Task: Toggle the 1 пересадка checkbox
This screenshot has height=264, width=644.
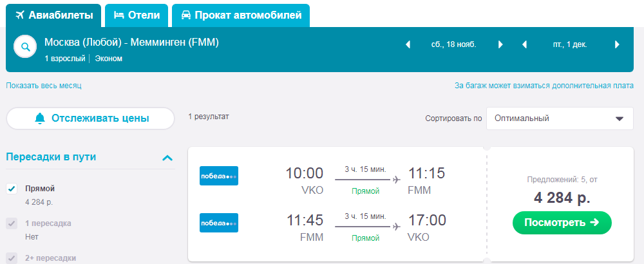Action: 12,224
